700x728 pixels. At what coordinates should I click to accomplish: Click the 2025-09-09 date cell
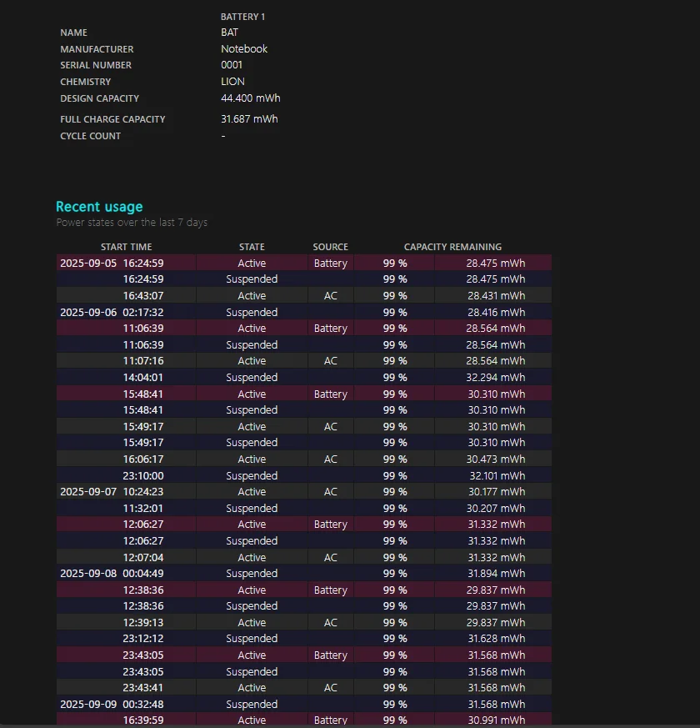click(x=87, y=705)
